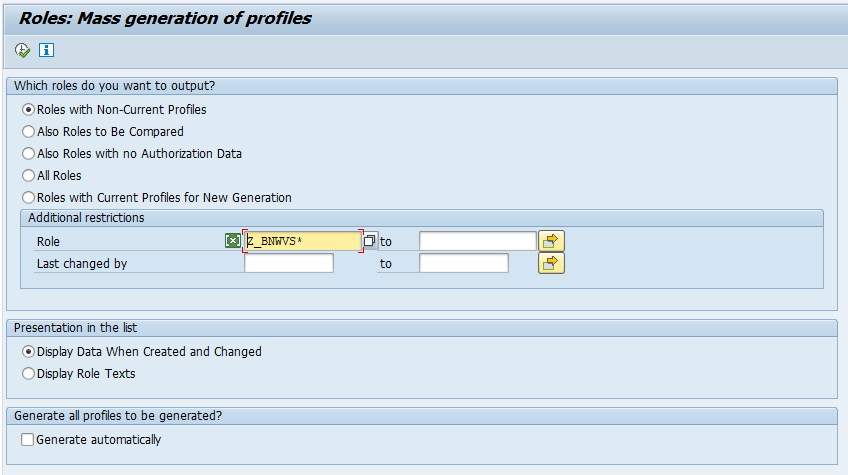Select Display Role Texts option
Image resolution: width=848 pixels, height=475 pixels.
(28, 374)
